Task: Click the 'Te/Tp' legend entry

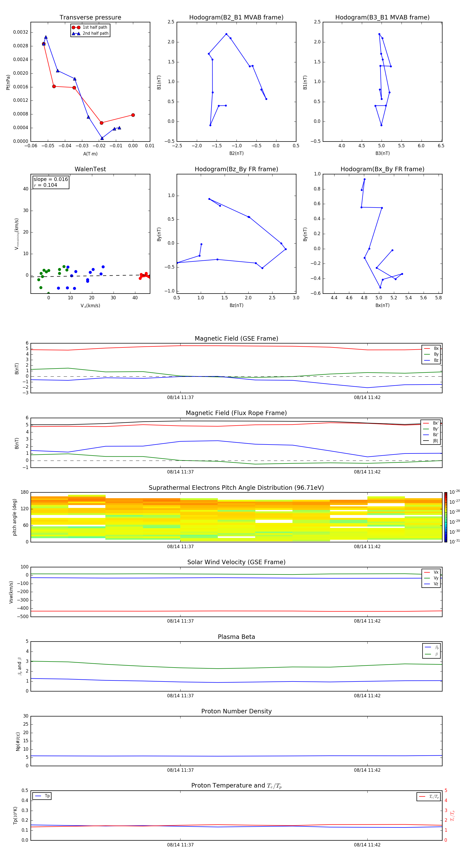Action: 429,796
